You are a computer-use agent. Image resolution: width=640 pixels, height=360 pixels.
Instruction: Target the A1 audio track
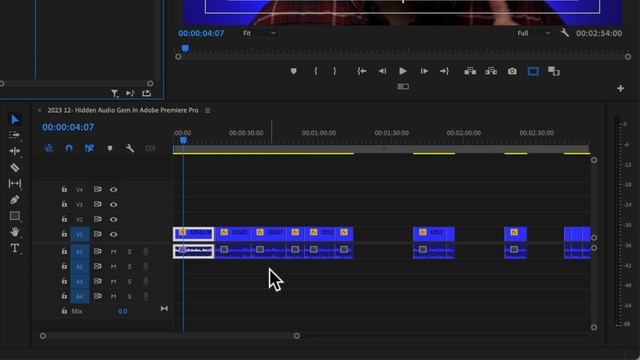click(80, 252)
